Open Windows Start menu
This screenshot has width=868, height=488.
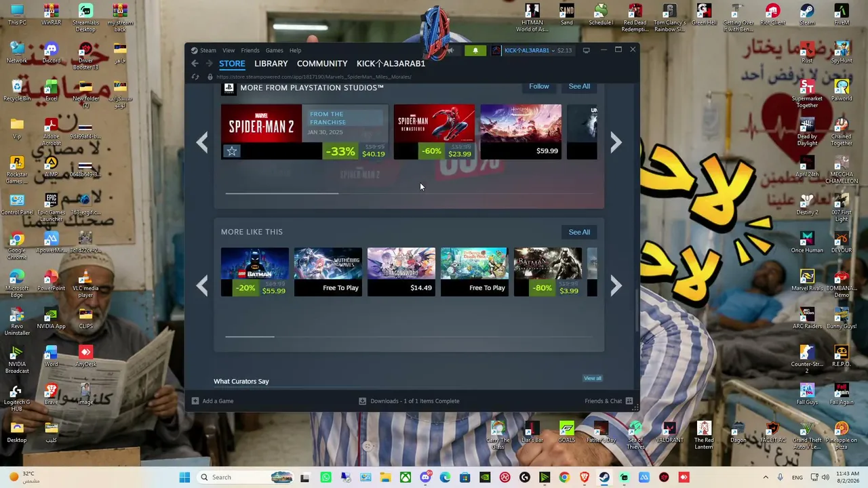click(184, 477)
